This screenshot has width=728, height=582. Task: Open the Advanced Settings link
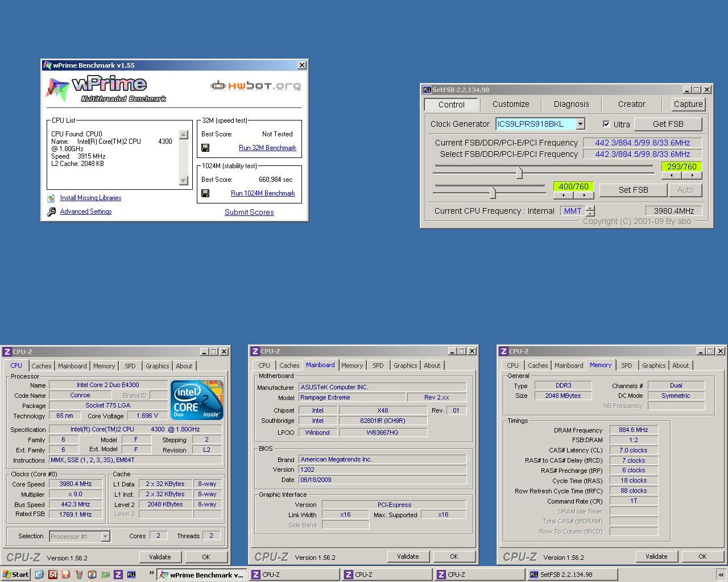[x=86, y=211]
